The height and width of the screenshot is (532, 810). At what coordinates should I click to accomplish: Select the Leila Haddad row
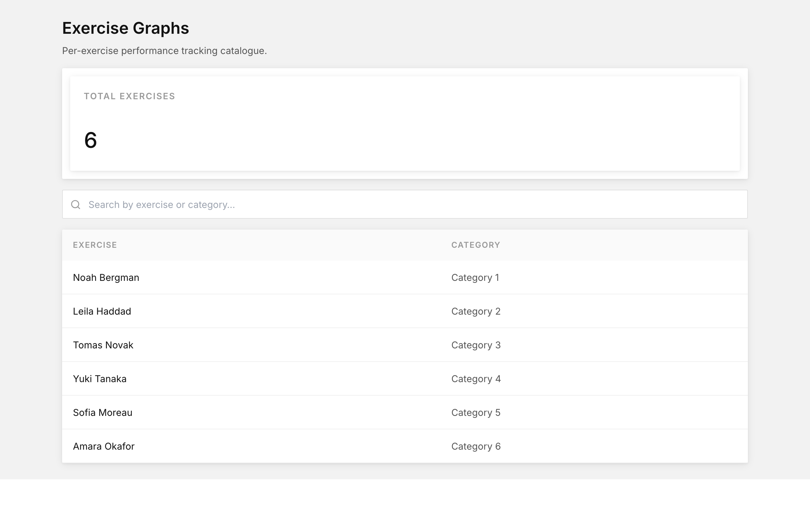pyautogui.click(x=405, y=311)
